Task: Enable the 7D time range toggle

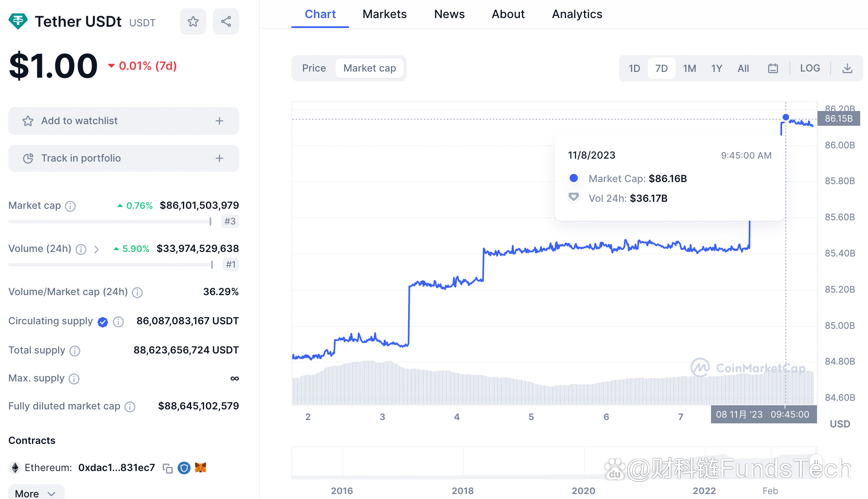Action: tap(662, 68)
